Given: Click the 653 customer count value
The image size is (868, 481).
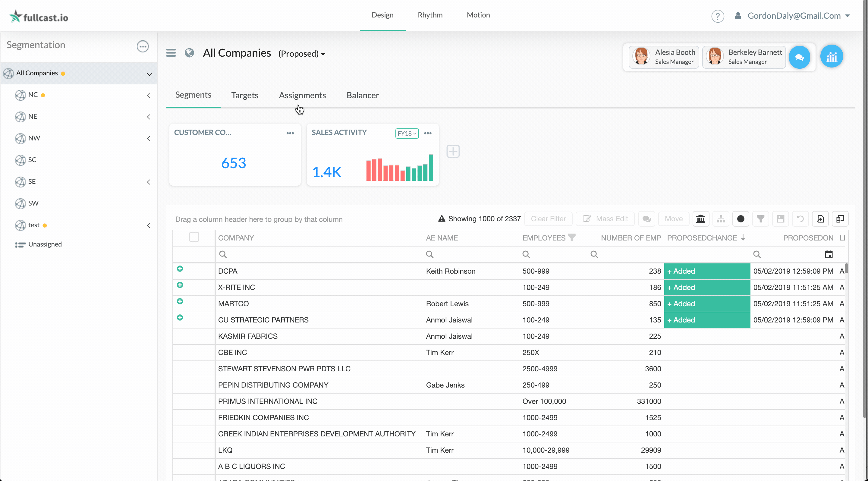Looking at the screenshot, I should 234,163.
